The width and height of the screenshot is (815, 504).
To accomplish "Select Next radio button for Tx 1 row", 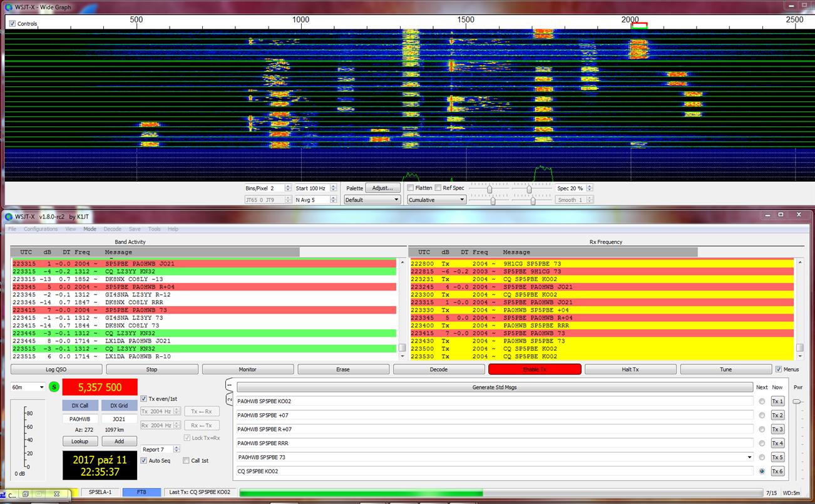I will [762, 401].
